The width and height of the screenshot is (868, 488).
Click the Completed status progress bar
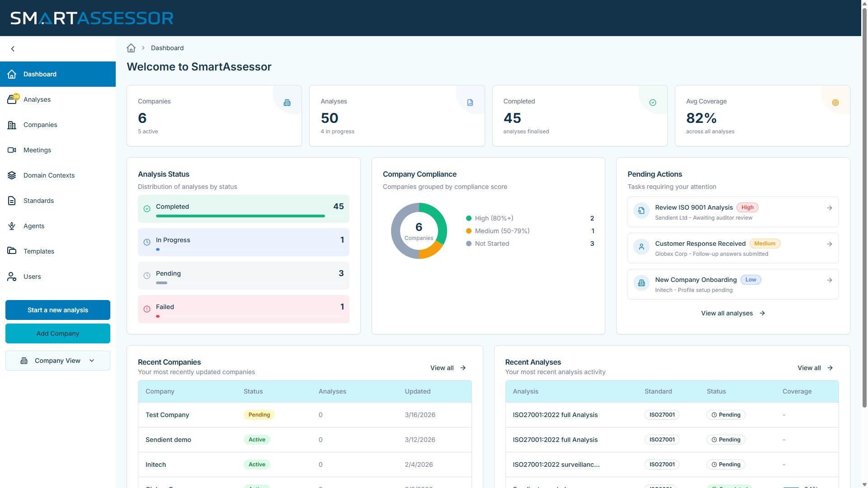(241, 216)
